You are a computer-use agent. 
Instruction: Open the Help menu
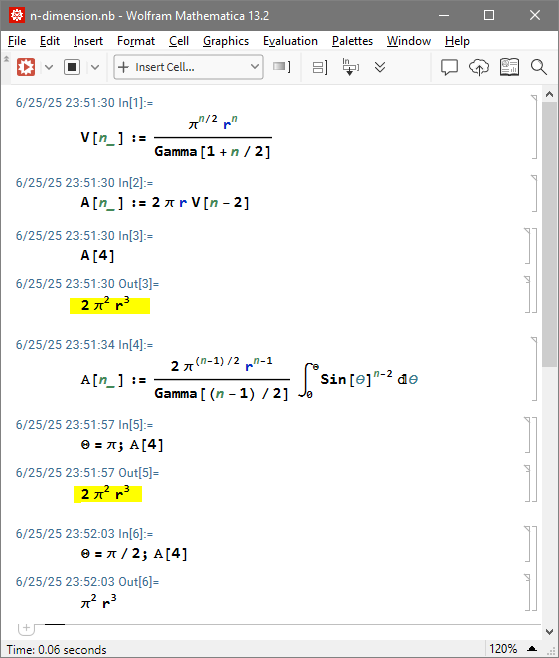[x=457, y=41]
